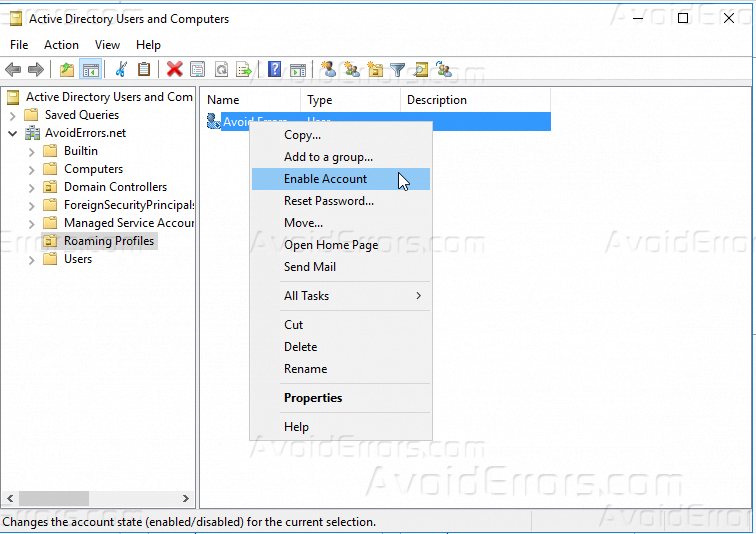Screen dimensions: 756x534
Task: Click the Paste clipboard toolbar icon
Action: click(x=144, y=69)
